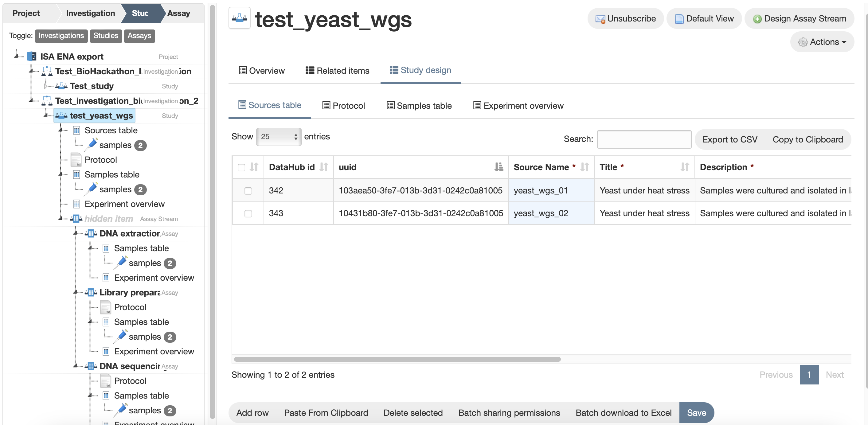Viewport: 868px width, 425px height.
Task: Check the row checkbox for DataHub id 342
Action: (x=248, y=191)
